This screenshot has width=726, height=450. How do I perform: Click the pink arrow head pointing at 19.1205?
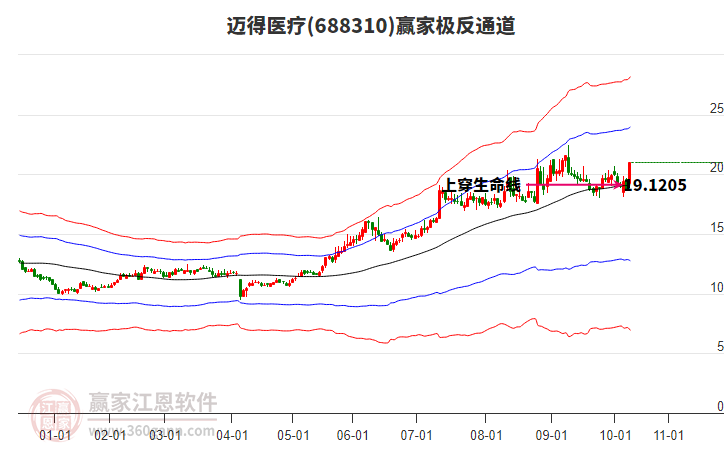pyautogui.click(x=620, y=185)
